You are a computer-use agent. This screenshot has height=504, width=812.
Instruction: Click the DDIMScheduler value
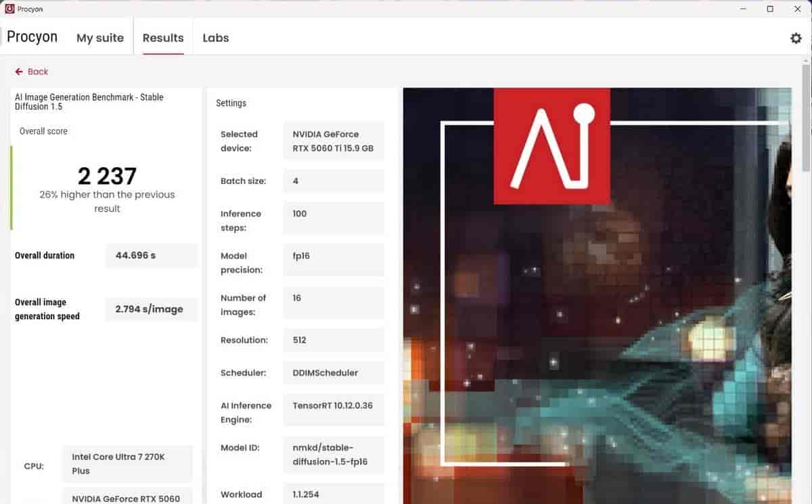coord(334,373)
